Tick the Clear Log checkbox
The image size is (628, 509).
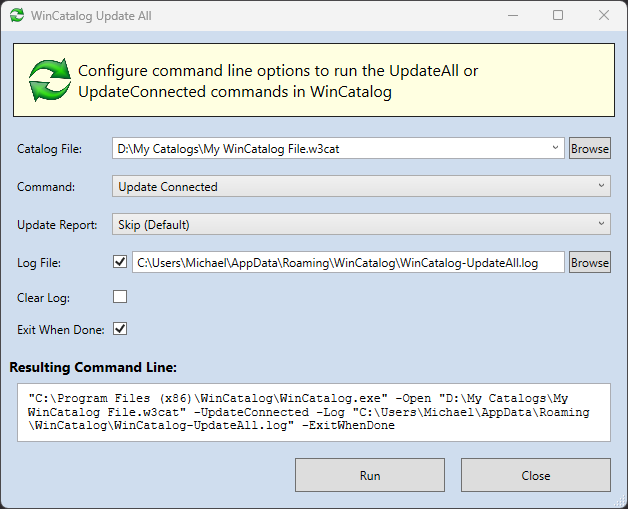[x=120, y=297]
